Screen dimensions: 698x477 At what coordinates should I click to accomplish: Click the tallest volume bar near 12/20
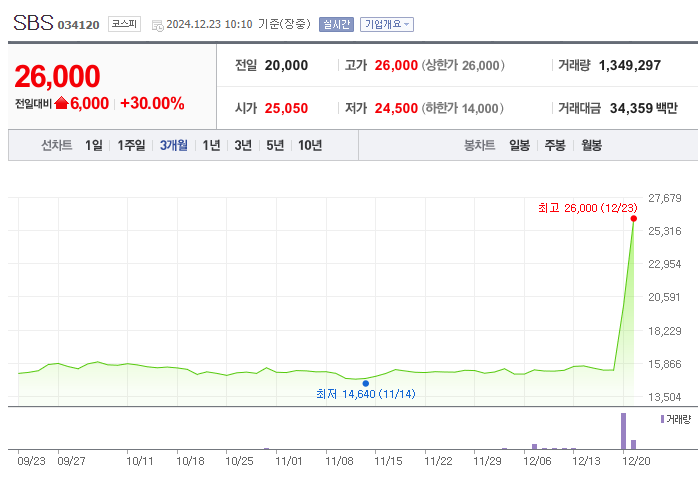[623, 431]
